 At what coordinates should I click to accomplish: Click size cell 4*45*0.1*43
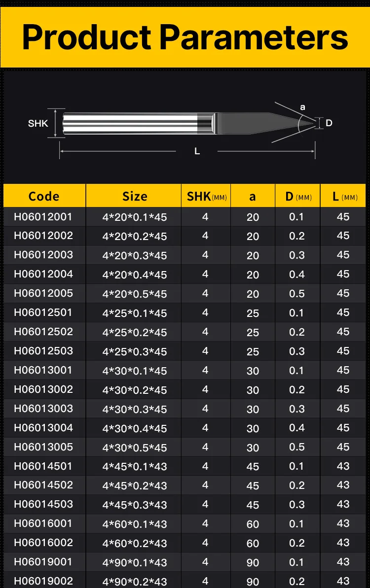135,466
